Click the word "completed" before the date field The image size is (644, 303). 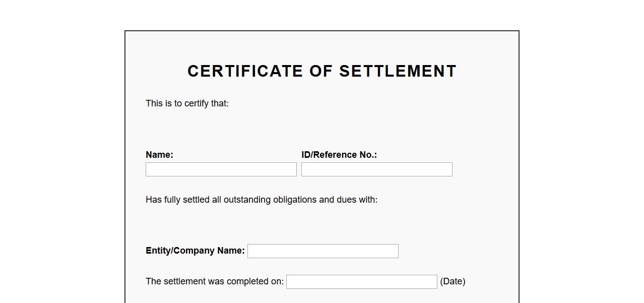(x=247, y=281)
